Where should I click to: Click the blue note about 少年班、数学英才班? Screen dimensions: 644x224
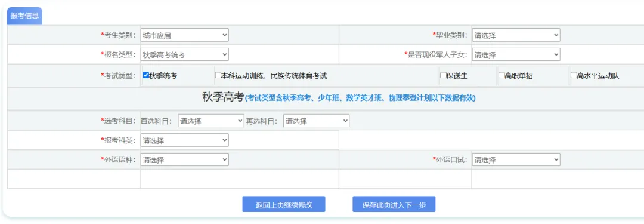point(360,99)
